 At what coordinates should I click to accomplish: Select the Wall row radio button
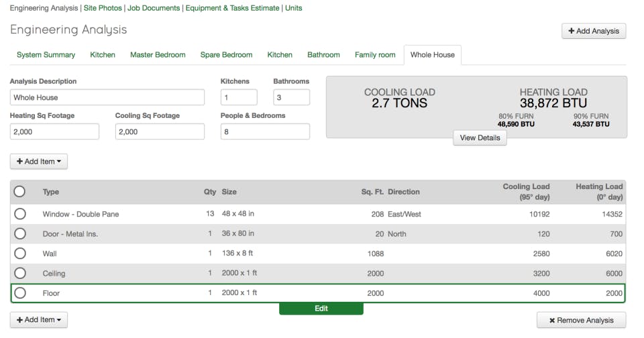19,253
